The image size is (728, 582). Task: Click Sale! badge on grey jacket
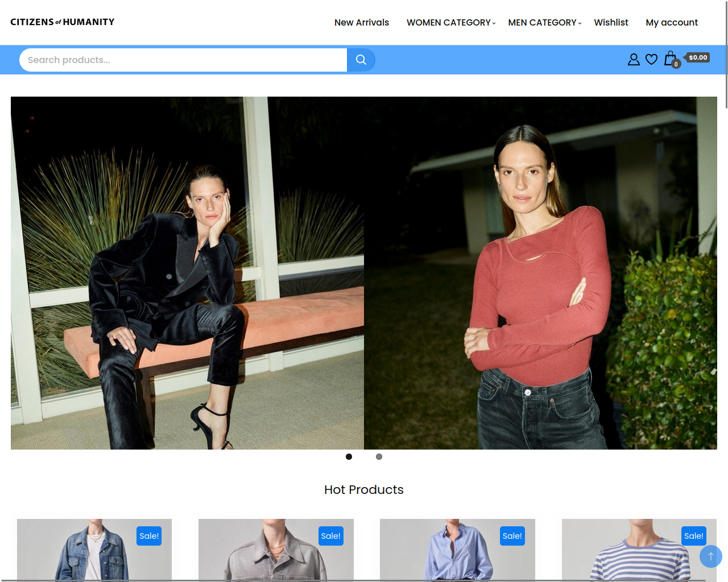(x=330, y=536)
